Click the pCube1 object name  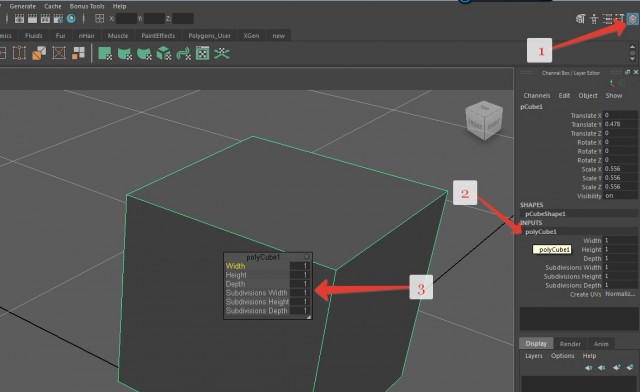pos(531,107)
